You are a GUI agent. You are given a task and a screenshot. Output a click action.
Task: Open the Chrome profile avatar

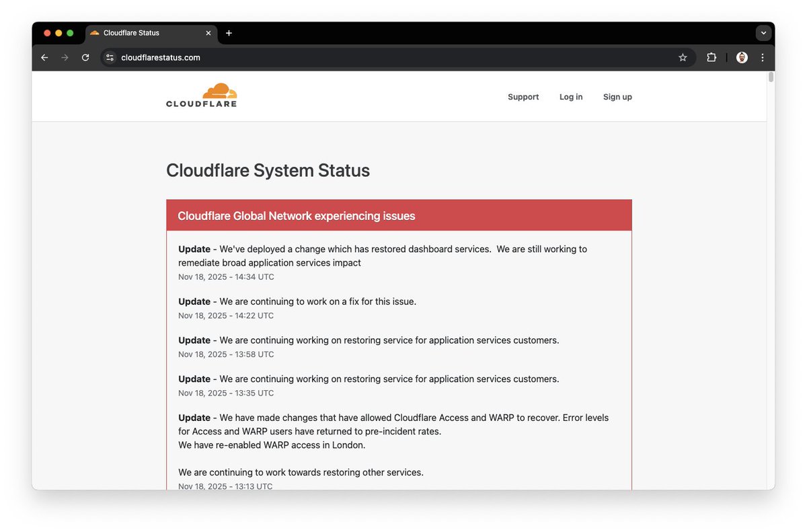point(742,58)
